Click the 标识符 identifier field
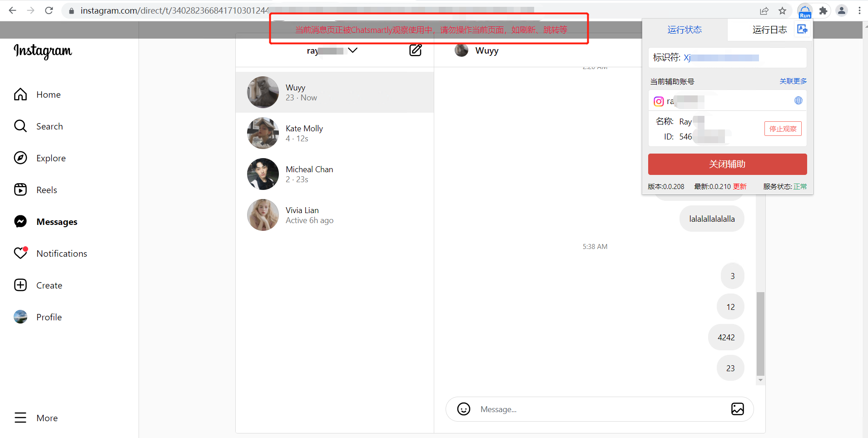 (728, 58)
